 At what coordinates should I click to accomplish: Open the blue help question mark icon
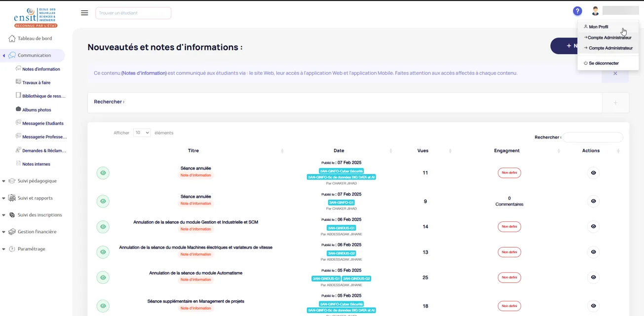(x=577, y=11)
